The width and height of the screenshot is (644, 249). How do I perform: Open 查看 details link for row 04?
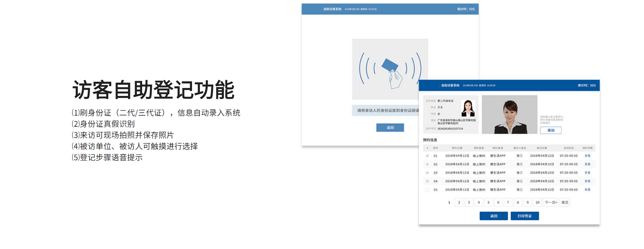(x=587, y=181)
